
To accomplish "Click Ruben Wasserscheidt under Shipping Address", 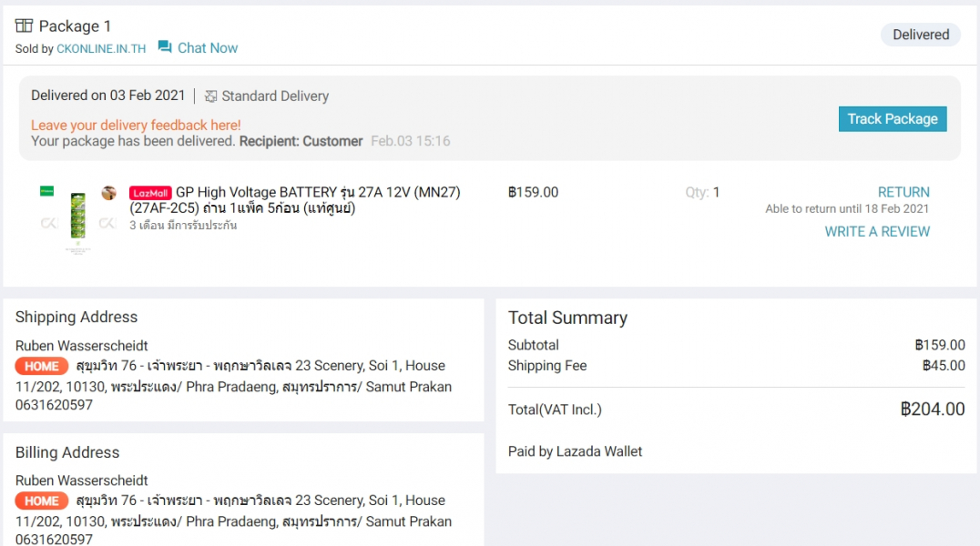I will [82, 346].
